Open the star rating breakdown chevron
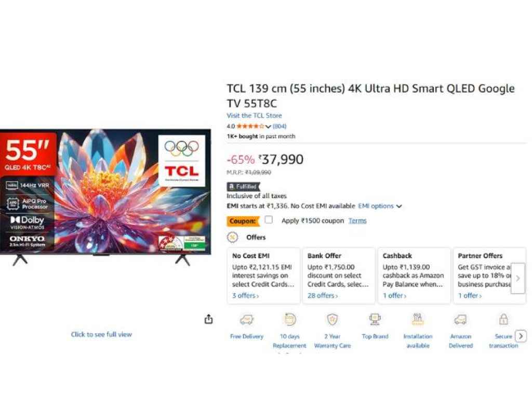Image resolution: width=532 pixels, height=393 pixels. (268, 126)
